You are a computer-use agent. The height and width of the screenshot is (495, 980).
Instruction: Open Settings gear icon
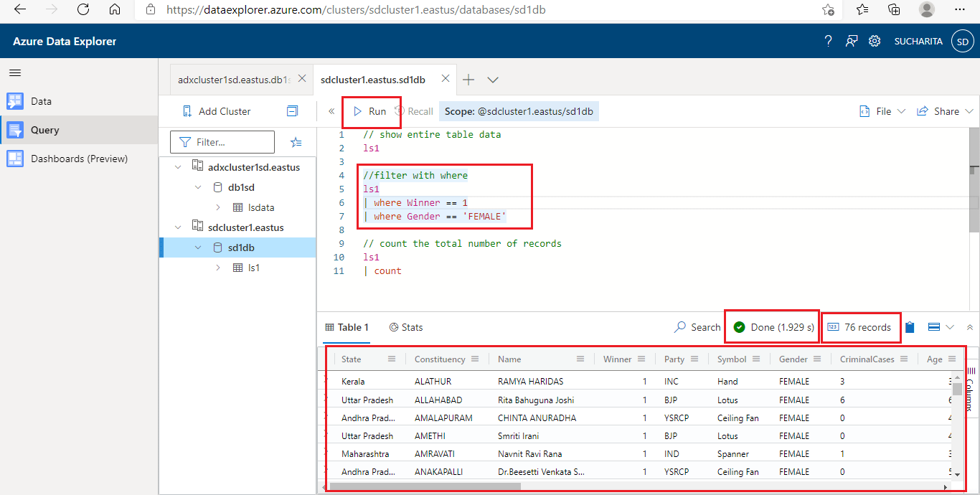[x=874, y=41]
